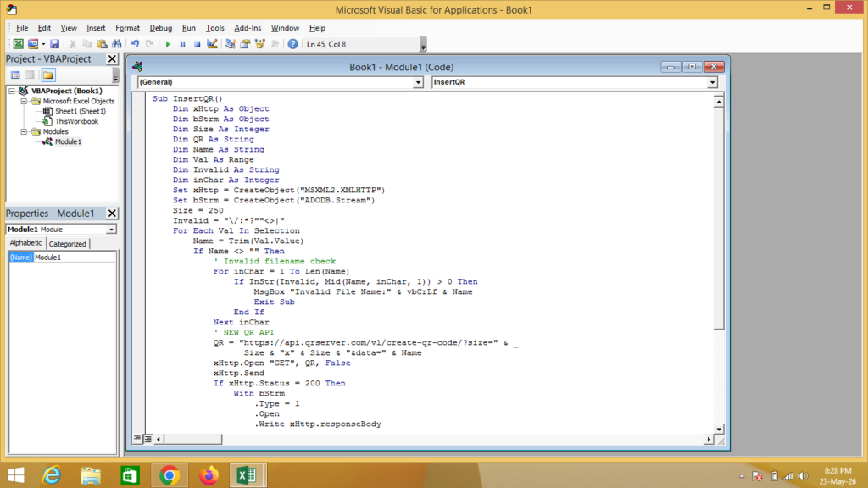868x488 pixels.
Task: Open the Format menu
Action: (127, 28)
